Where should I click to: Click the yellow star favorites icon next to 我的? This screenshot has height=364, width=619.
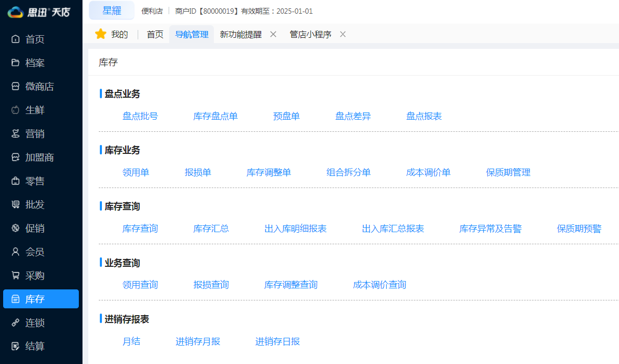(x=100, y=34)
